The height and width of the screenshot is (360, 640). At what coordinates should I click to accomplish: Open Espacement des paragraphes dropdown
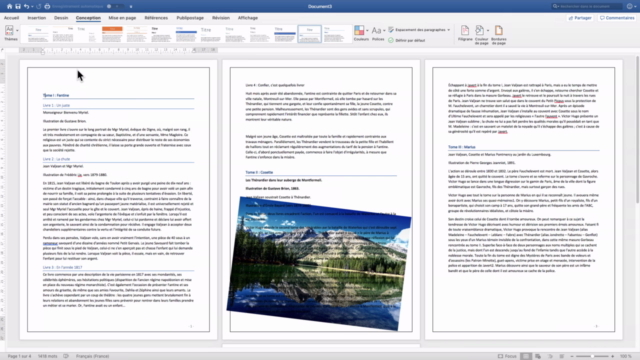point(419,30)
